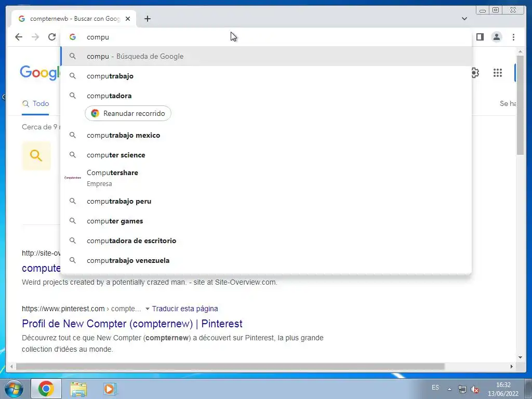Image resolution: width=532 pixels, height=399 pixels.
Task: Select the 'compu - Búsqueda de Google' suggestion
Action: click(266, 56)
